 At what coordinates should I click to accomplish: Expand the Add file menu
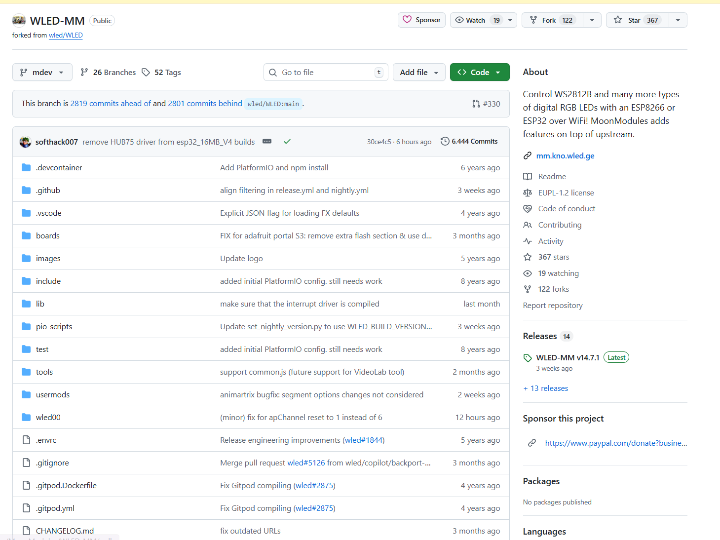[420, 72]
